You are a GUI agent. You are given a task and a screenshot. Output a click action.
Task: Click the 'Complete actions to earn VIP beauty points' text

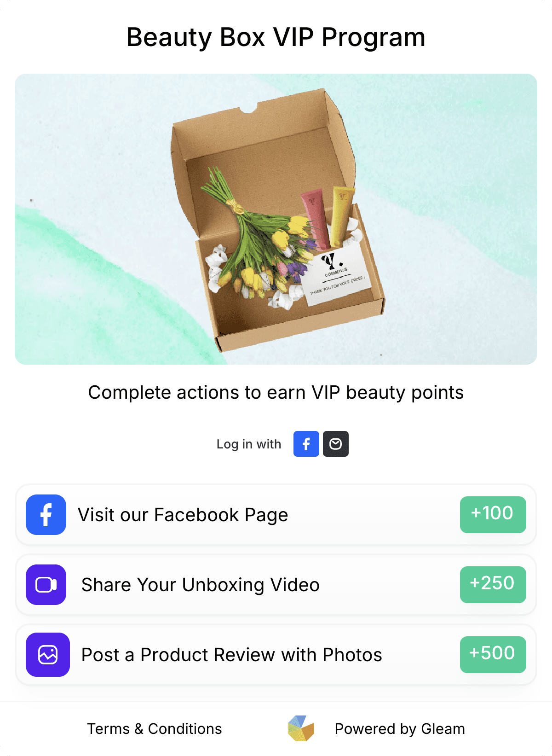[x=276, y=393]
